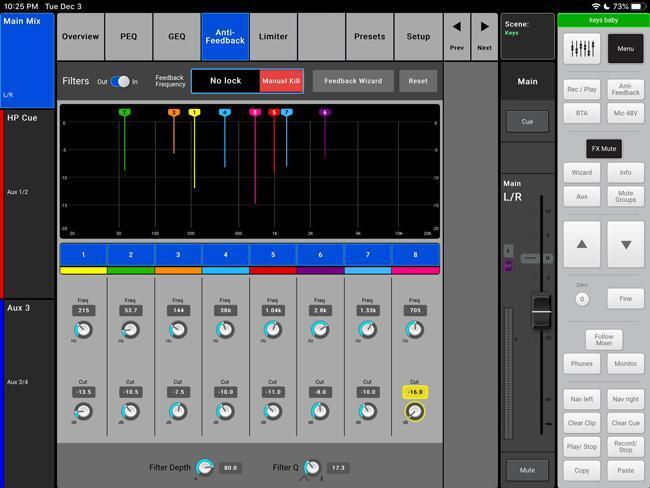Click the No lock feedback frequency field
The width and height of the screenshot is (650, 488).
[x=226, y=81]
